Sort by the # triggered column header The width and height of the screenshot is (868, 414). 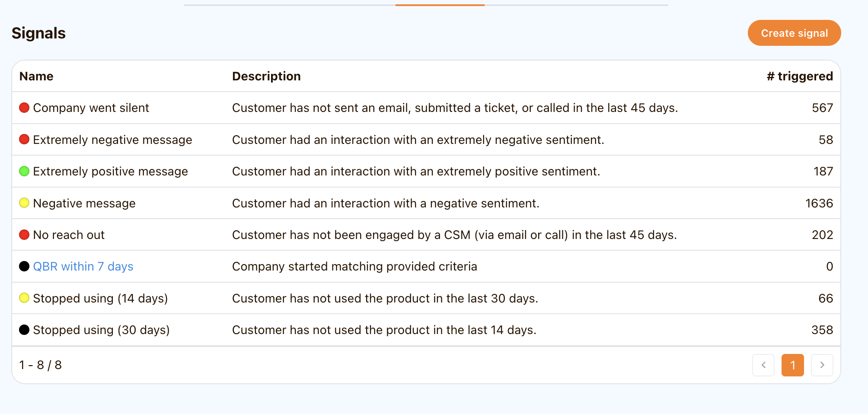pos(800,76)
